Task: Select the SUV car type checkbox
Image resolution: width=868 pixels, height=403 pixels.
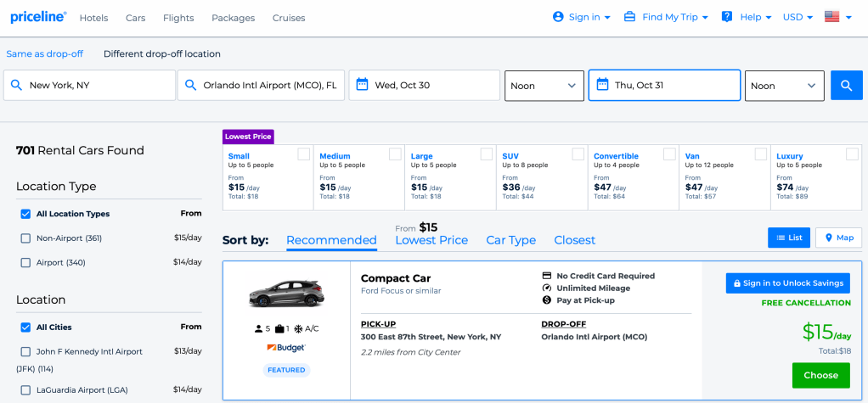Action: point(578,154)
